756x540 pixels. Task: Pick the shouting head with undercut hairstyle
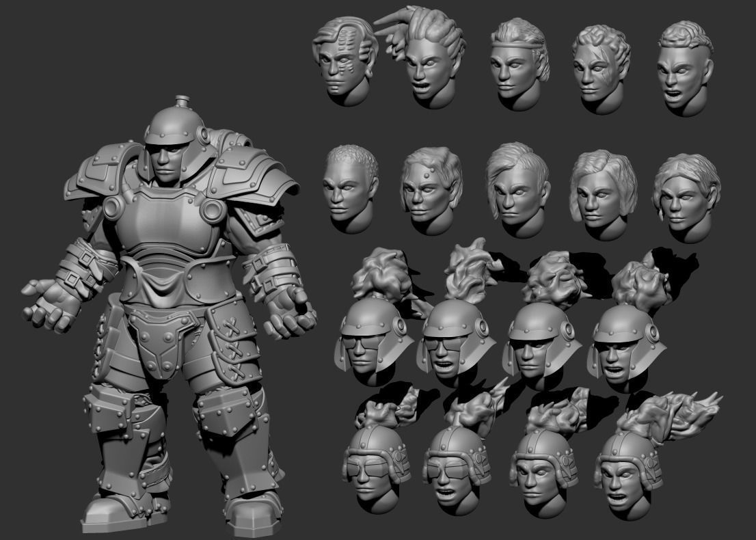click(685, 68)
